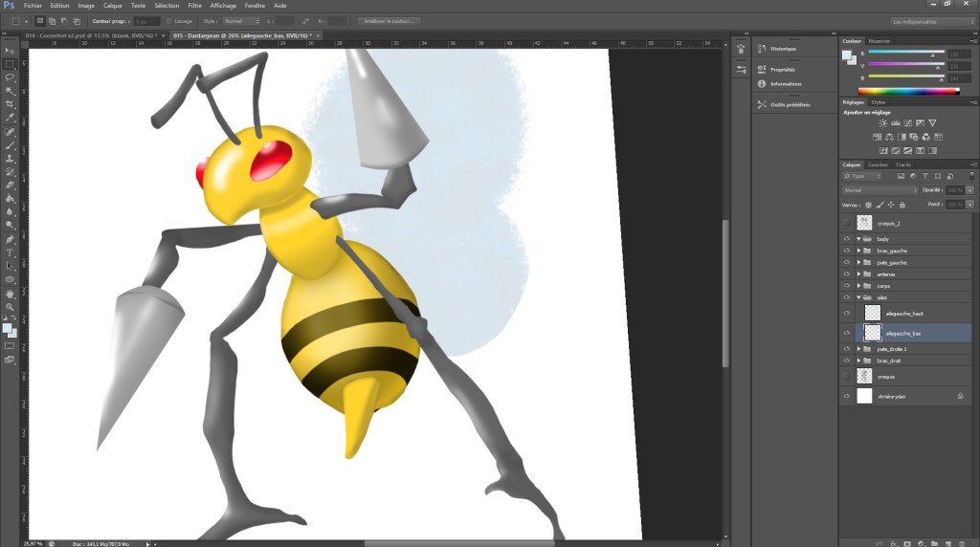Viewport: 980px width, 547px height.
Task: Open the Filtre menu
Action: 194,6
